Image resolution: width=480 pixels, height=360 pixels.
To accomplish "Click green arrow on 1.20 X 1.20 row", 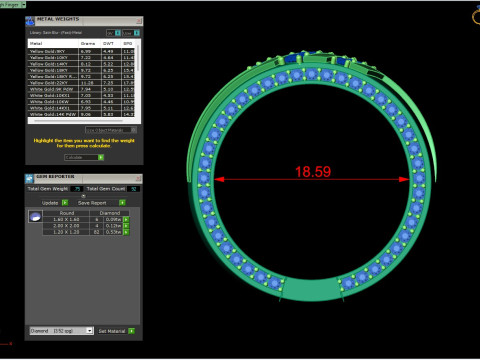I will [x=126, y=232].
